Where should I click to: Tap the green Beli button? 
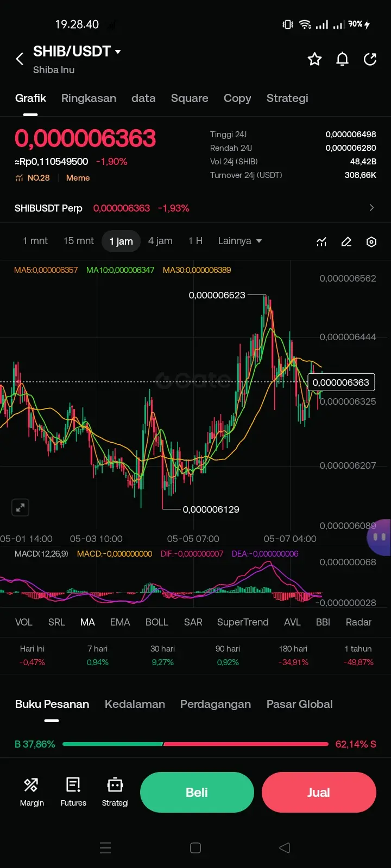coord(197,793)
